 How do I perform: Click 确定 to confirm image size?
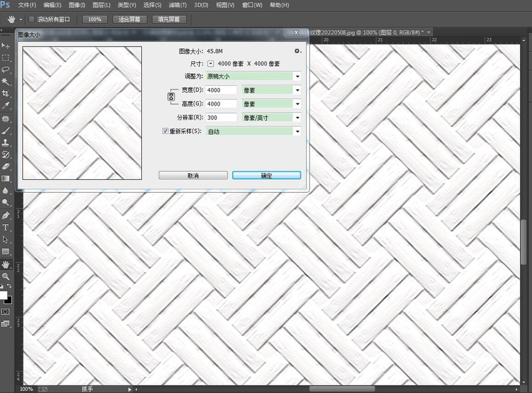tap(267, 176)
